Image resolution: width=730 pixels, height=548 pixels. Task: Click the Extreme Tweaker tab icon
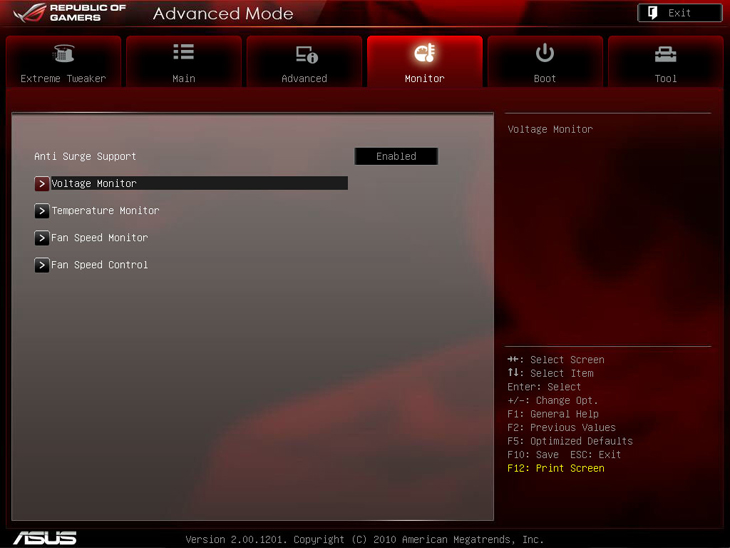point(63,54)
